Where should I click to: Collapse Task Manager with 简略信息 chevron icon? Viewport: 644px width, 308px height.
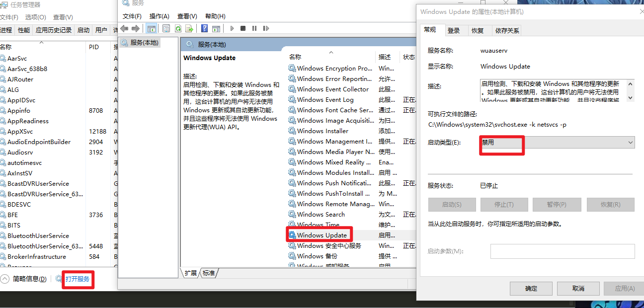click(x=5, y=279)
